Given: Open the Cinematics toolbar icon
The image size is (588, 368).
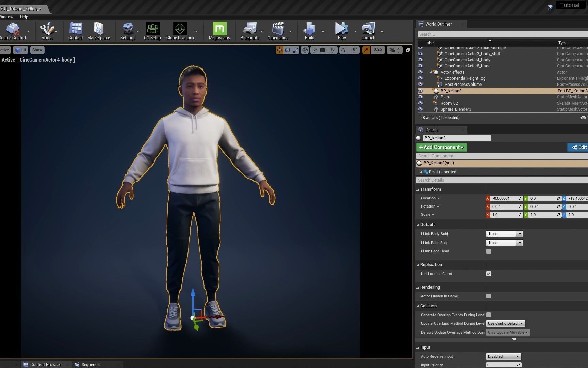Looking at the screenshot, I should (x=278, y=31).
